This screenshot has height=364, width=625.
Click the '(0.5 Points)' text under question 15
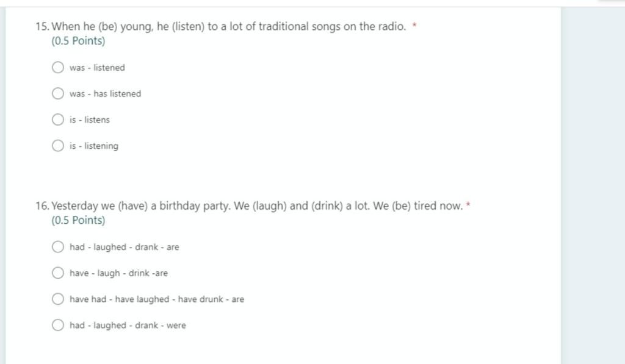click(x=78, y=41)
